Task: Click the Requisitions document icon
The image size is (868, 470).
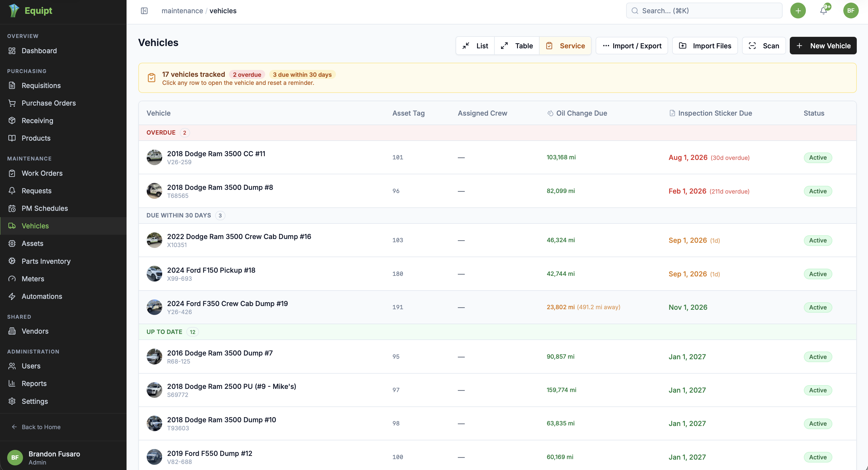Action: tap(12, 86)
